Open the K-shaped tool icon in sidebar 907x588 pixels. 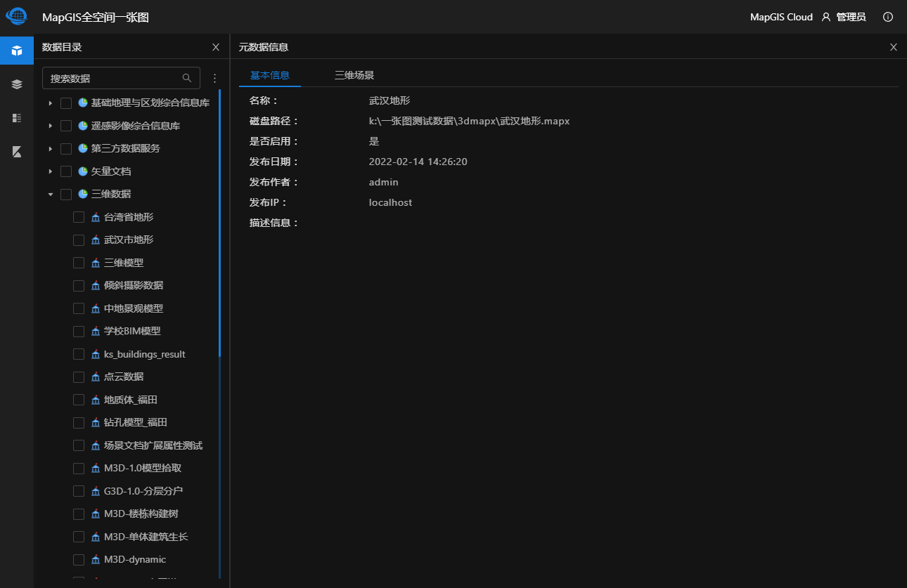coord(17,152)
